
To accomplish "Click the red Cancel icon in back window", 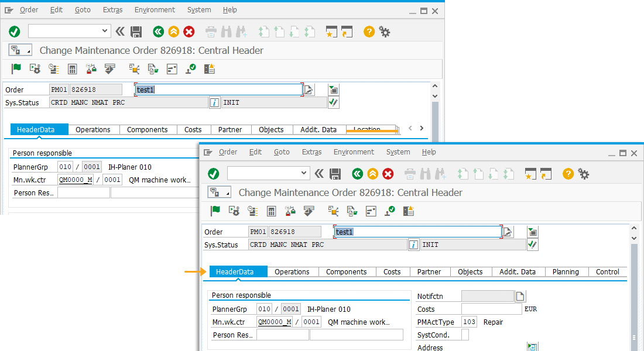I will pyautogui.click(x=189, y=32).
